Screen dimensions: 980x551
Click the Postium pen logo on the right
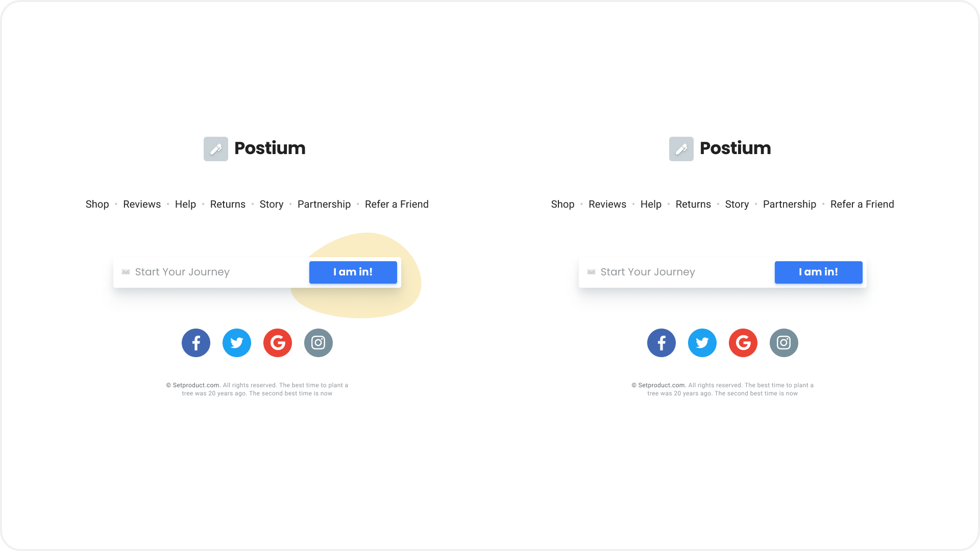(681, 148)
